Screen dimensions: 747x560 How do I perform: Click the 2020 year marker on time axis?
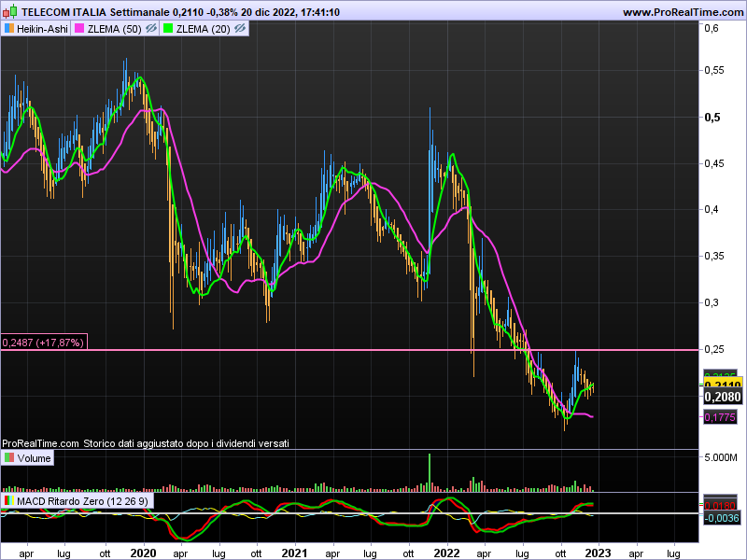[x=143, y=552]
